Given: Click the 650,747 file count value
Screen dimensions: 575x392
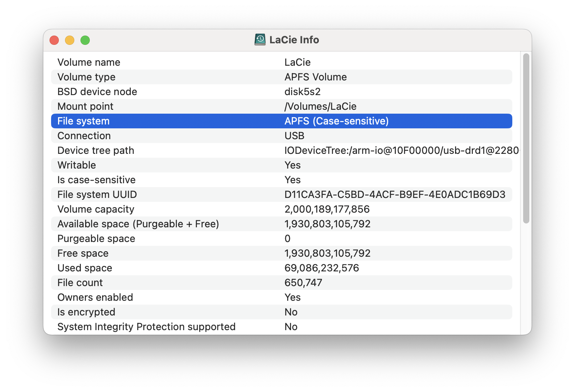Looking at the screenshot, I should click(x=303, y=283).
